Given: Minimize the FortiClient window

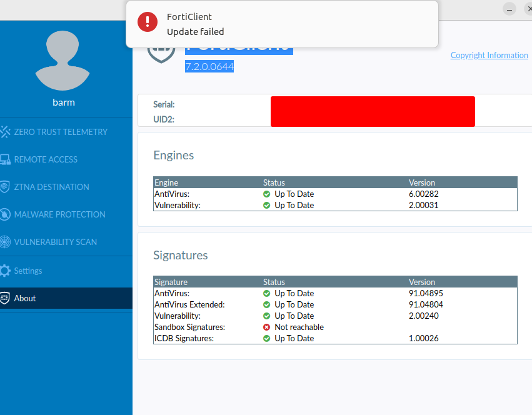Looking at the screenshot, I should click(x=511, y=9).
